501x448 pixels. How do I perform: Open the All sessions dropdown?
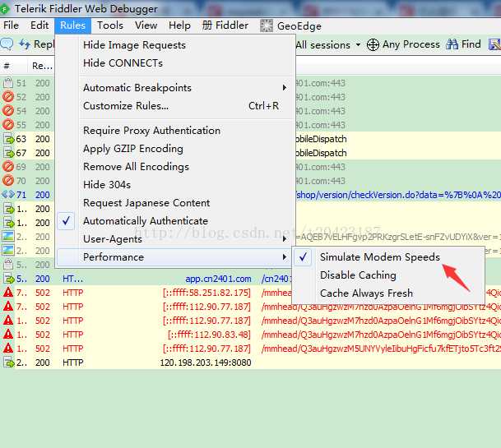tap(328, 45)
